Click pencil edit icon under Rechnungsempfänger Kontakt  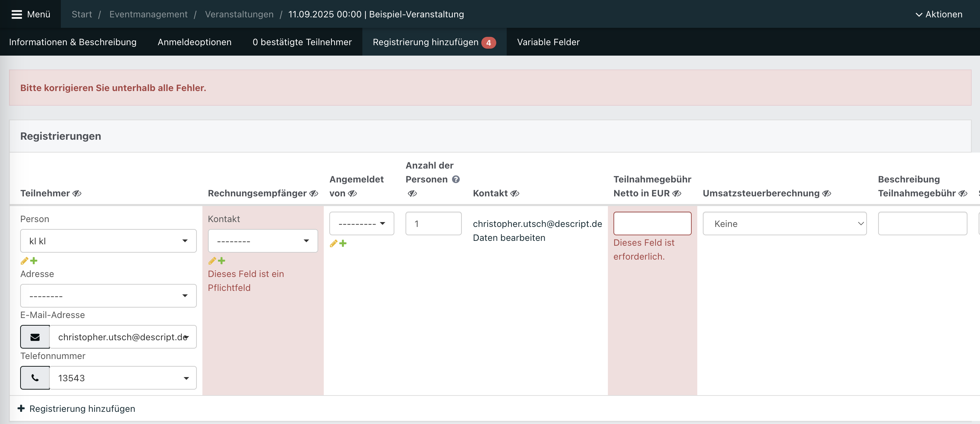[212, 261]
